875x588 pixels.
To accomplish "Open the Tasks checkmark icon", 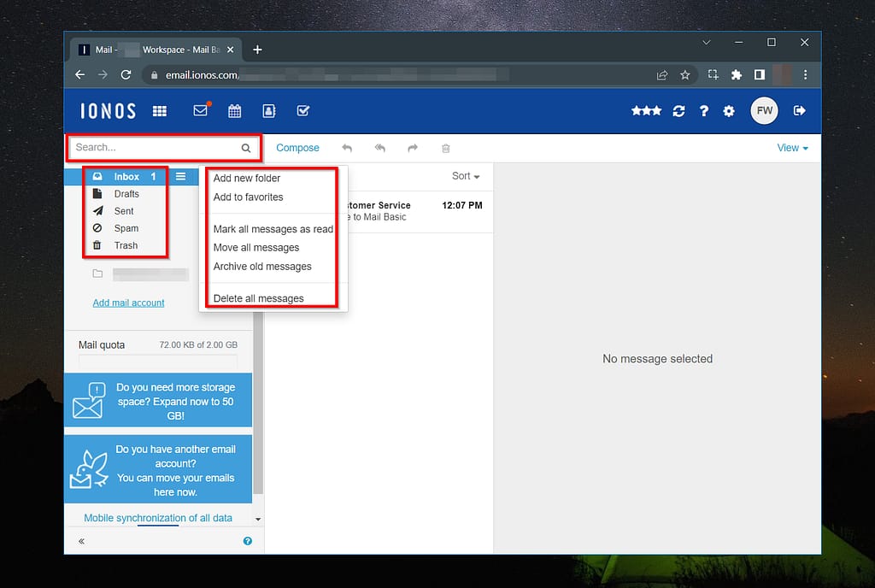I will (x=303, y=111).
